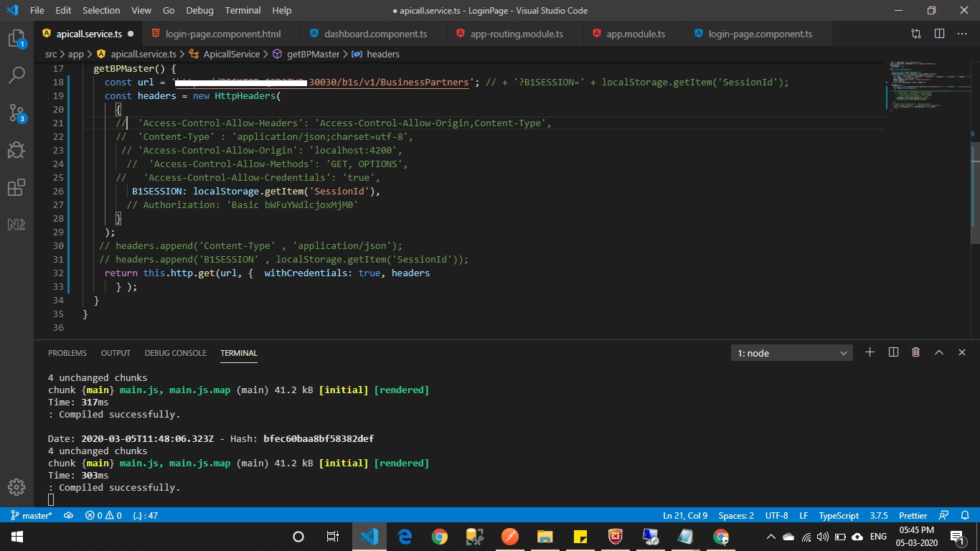Open the Extensions view
The width and height of the screenshot is (980, 551).
(x=17, y=188)
